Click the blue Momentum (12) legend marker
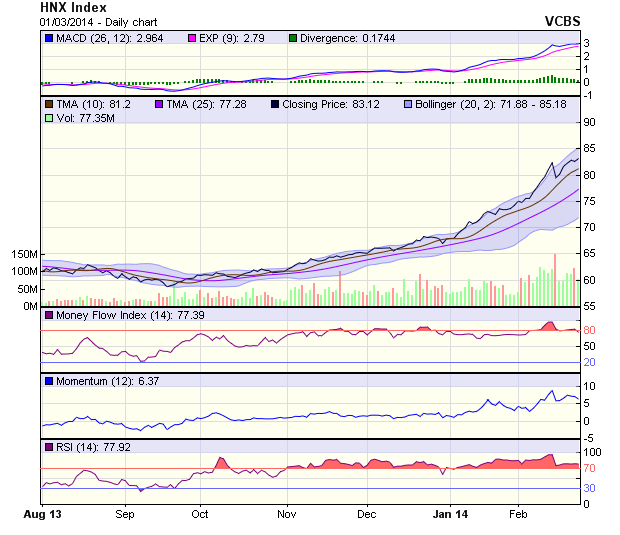The width and height of the screenshot is (620, 535). click(50, 381)
